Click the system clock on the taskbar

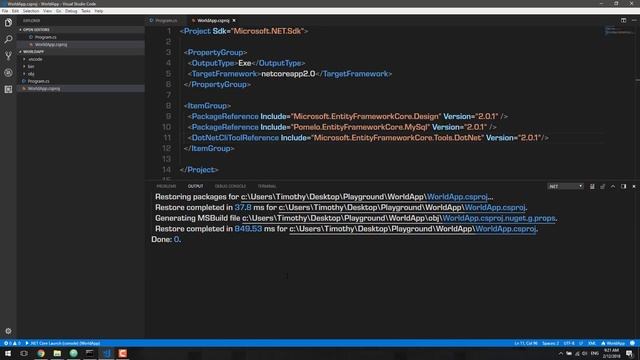click(611, 353)
